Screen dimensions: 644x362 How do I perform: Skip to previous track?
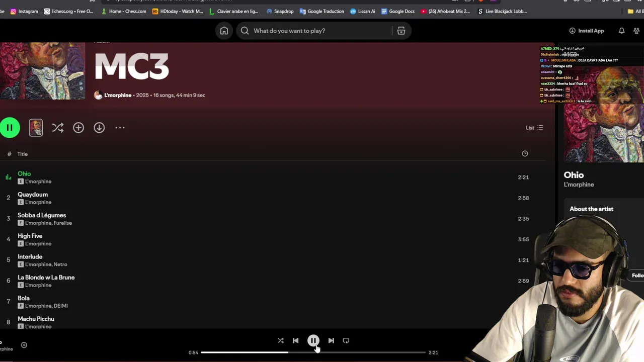click(295, 340)
